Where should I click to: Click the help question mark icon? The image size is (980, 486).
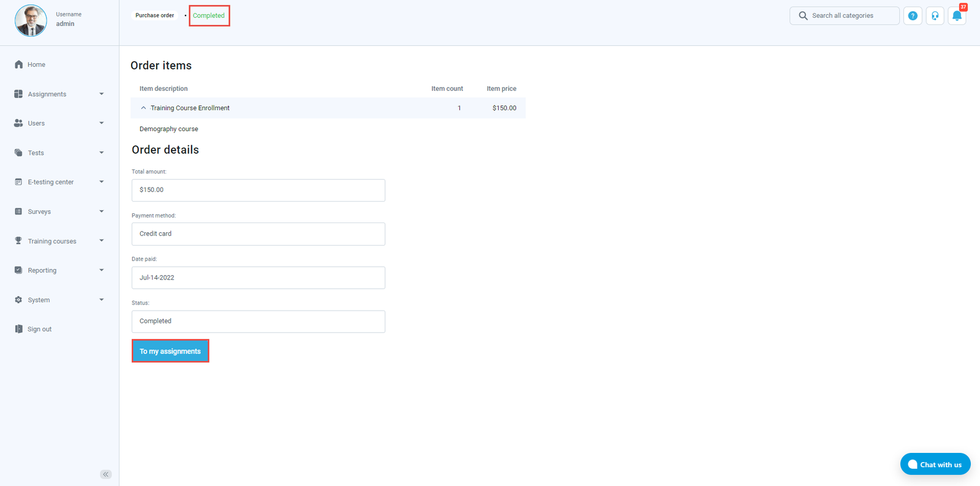tap(913, 16)
